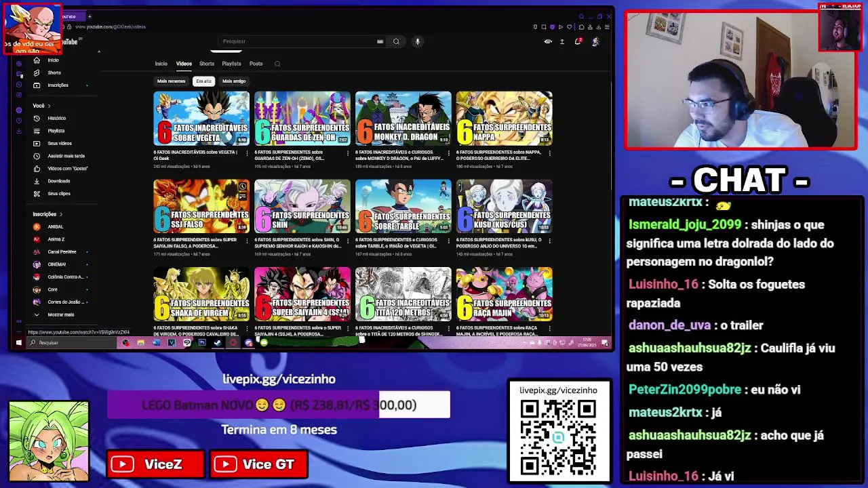Open YouTube notifications bell
The height and width of the screenshot is (488, 868).
point(578,41)
